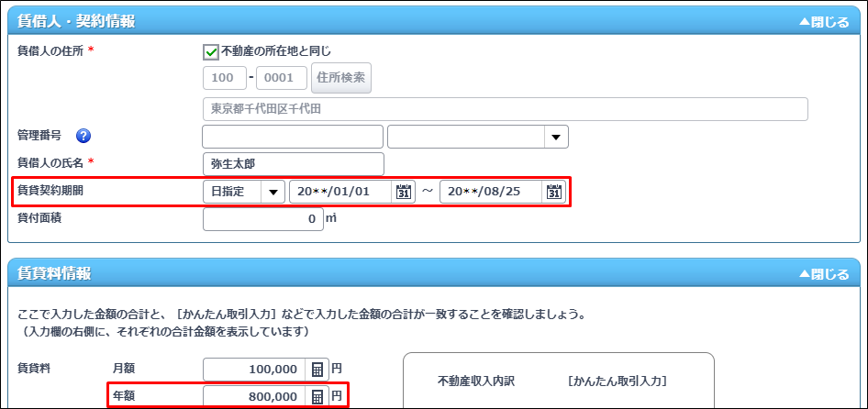
Task: Click the first postal code field showing 100
Action: (224, 78)
